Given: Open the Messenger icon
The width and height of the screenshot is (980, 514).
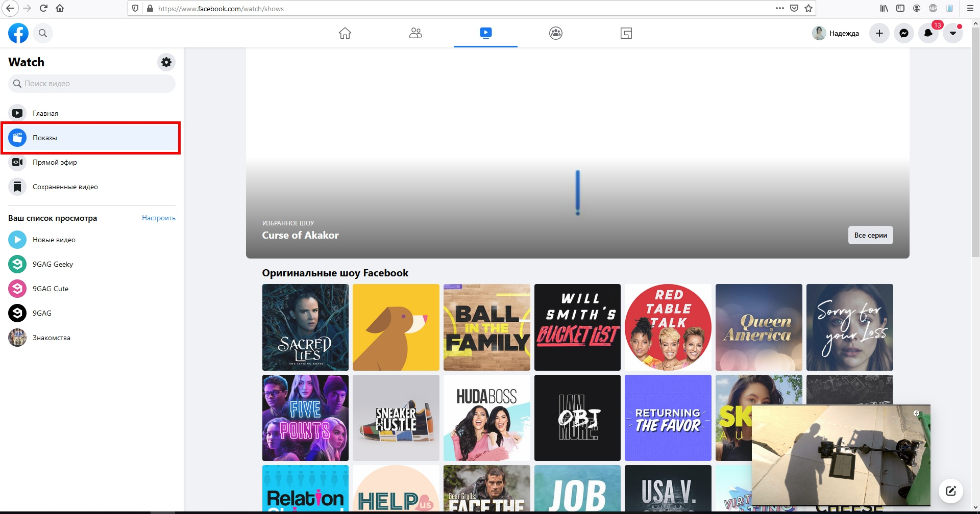Looking at the screenshot, I should pos(903,33).
